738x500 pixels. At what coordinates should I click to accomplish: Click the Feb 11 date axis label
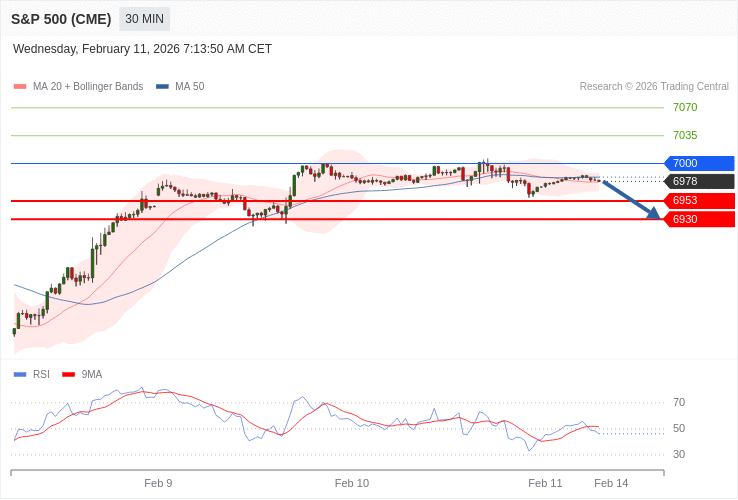coord(545,484)
